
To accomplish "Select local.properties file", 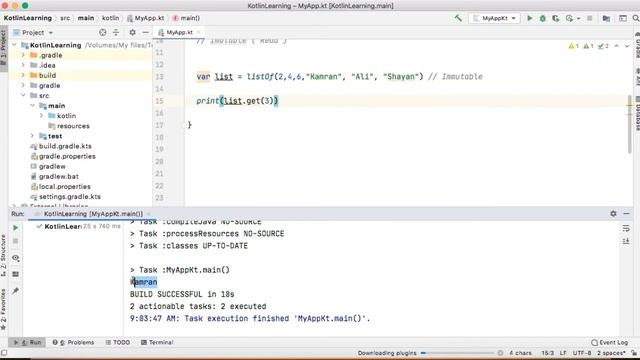I will click(64, 187).
